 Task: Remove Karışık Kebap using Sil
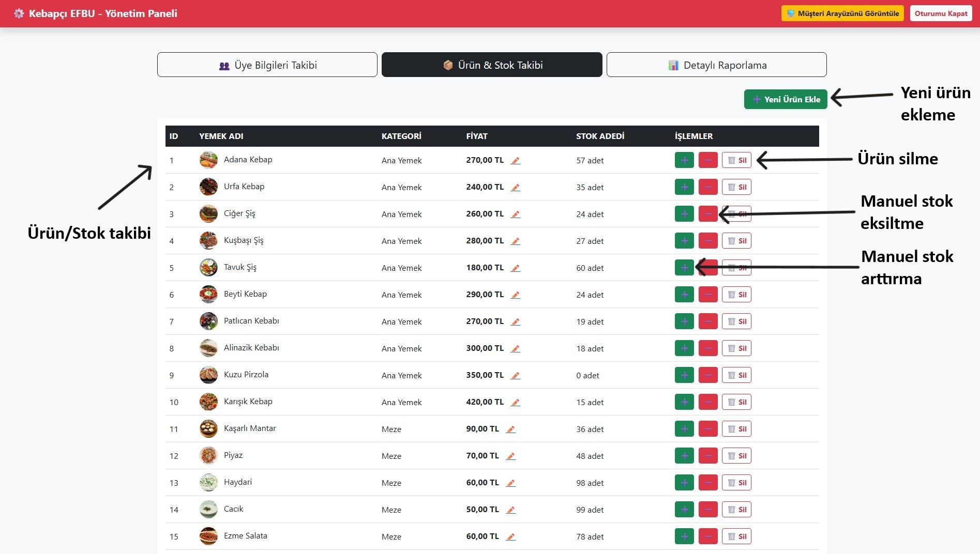736,402
